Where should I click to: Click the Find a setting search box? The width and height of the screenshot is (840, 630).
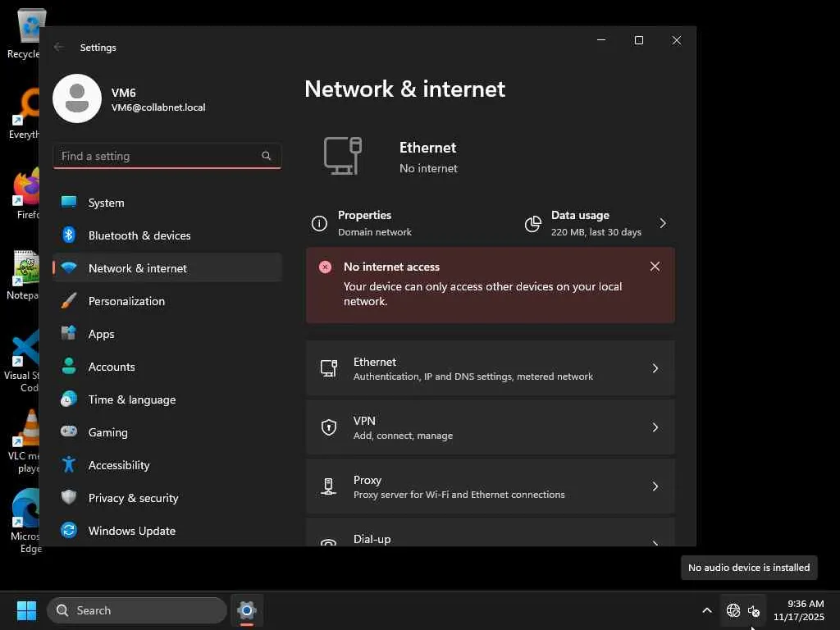(156, 156)
